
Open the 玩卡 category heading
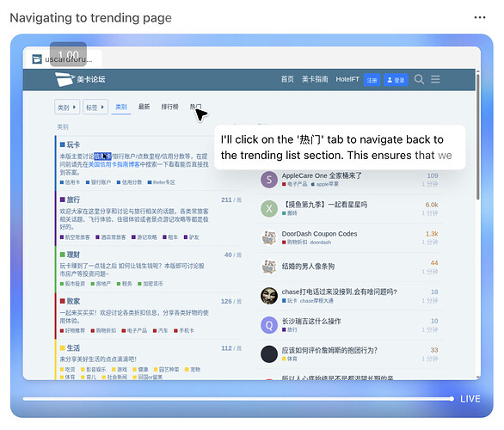[x=73, y=144]
